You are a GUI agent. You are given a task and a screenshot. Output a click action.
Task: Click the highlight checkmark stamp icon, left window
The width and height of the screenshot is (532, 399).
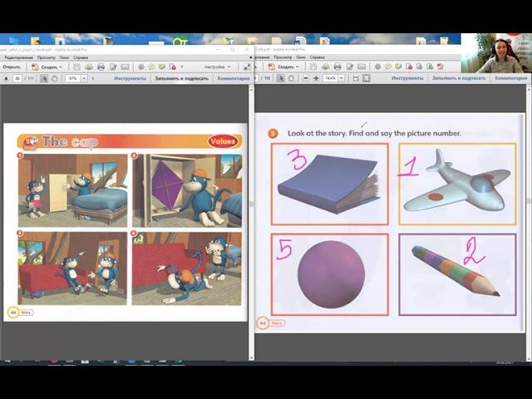point(162,66)
